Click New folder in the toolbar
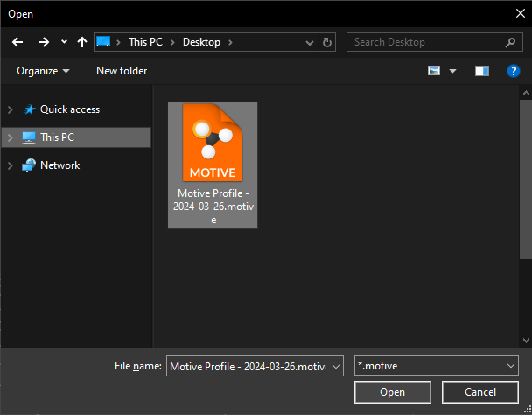This screenshot has width=532, height=415. pyautogui.click(x=122, y=71)
